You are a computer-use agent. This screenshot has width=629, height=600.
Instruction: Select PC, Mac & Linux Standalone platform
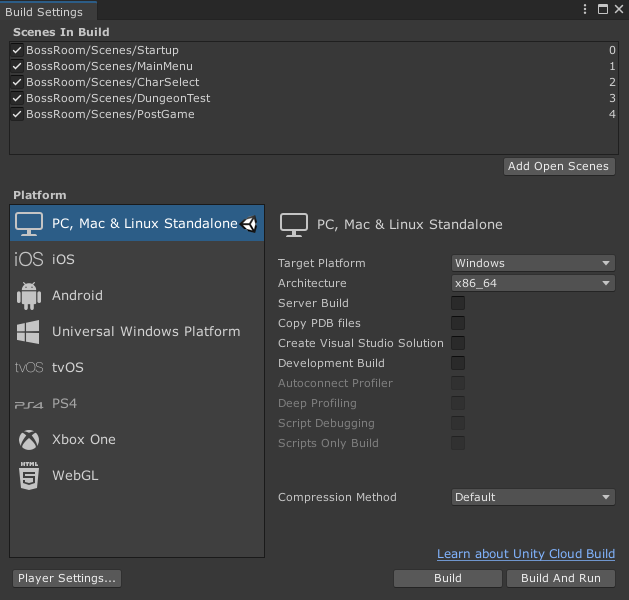pos(137,224)
